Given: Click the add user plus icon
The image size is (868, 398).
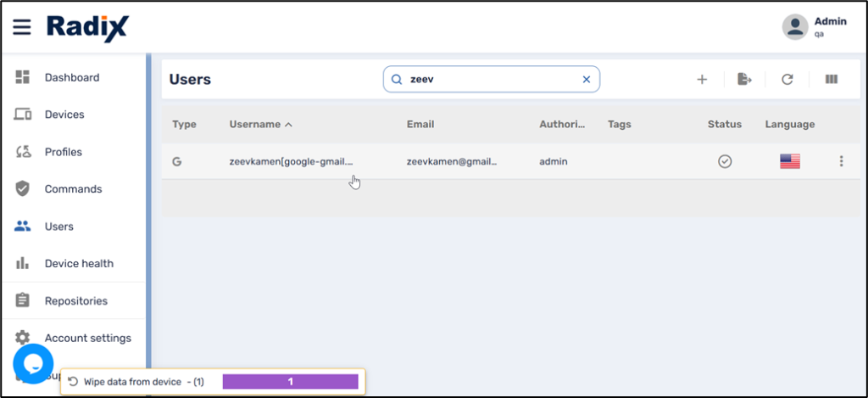Looking at the screenshot, I should coord(702,80).
